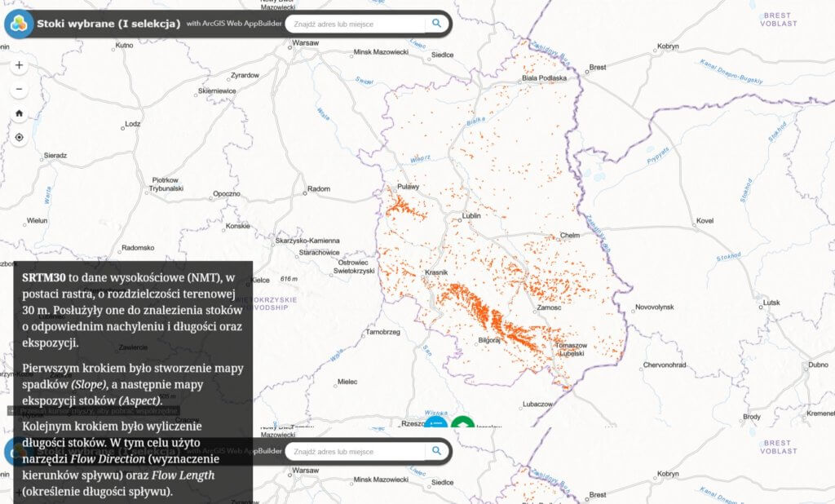Find my location on the map
Viewport: 835px width, 504px height.
coord(20,138)
